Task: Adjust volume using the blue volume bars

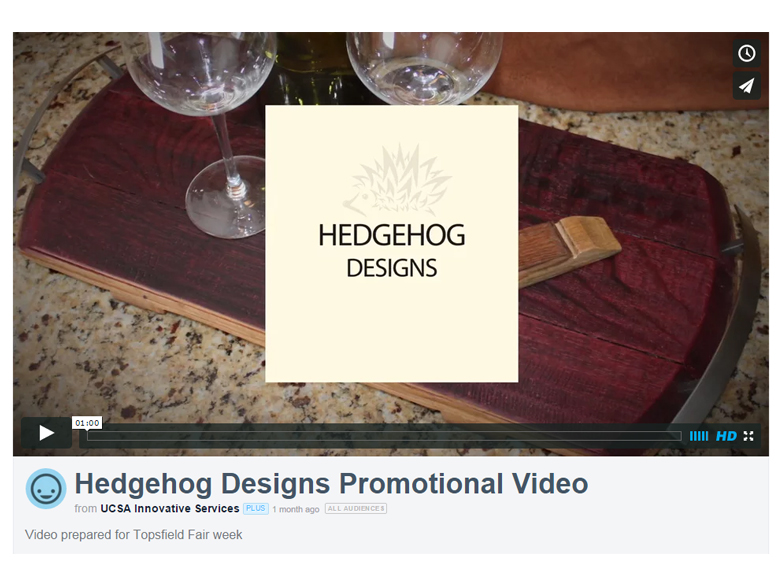Action: 699,436
